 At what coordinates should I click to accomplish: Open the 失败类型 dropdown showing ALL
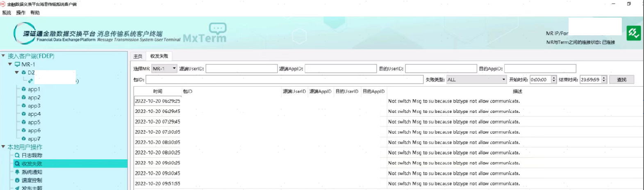(x=476, y=80)
